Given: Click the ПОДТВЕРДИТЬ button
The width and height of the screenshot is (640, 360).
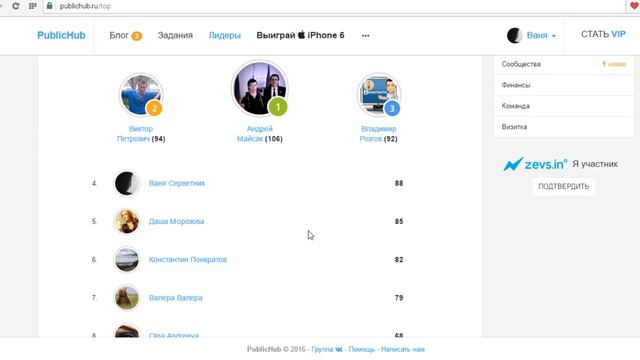Looking at the screenshot, I should [x=563, y=187].
